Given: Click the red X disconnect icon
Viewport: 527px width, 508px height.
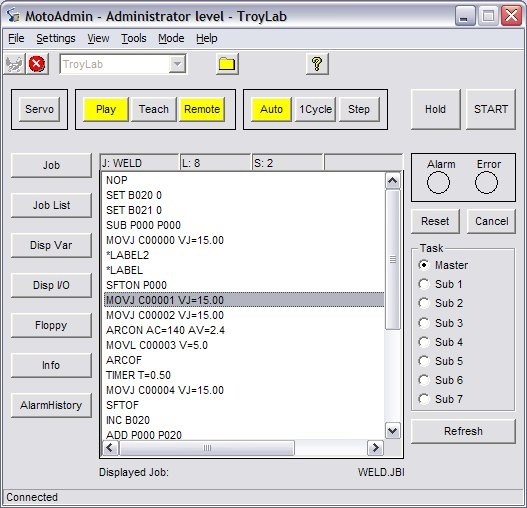Looking at the screenshot, I should [x=37, y=64].
